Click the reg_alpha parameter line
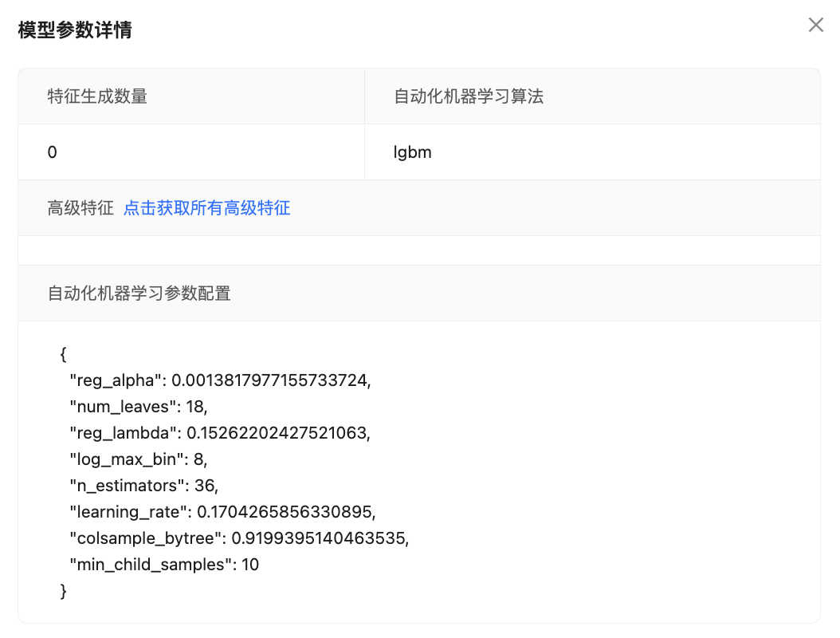Image resolution: width=840 pixels, height=638 pixels. pos(221,380)
